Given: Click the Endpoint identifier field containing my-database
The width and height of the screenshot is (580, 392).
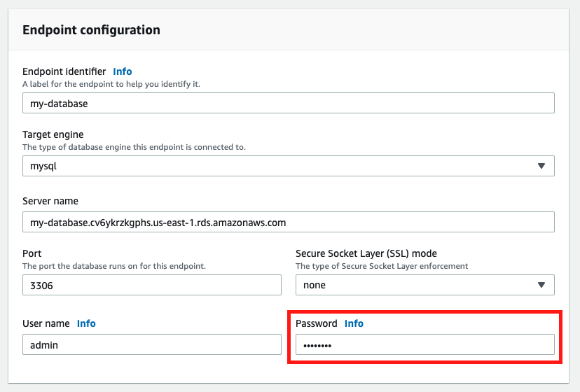Looking at the screenshot, I should tap(288, 103).
